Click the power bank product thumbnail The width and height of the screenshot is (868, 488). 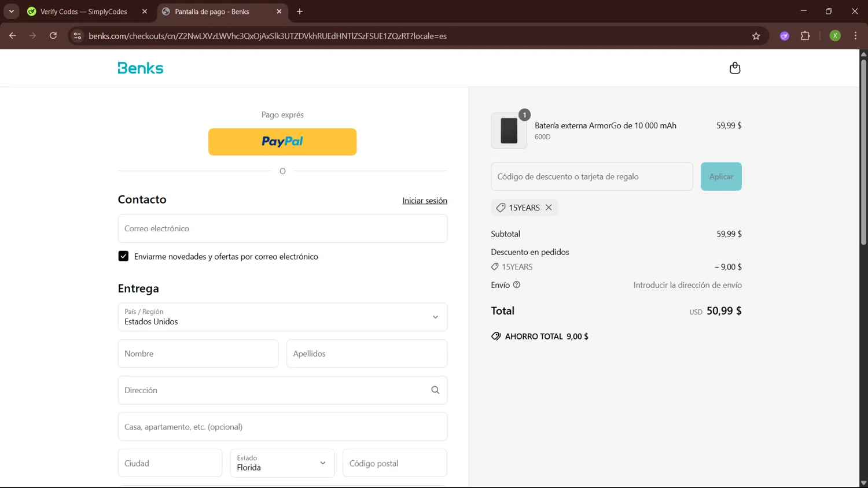[509, 131]
